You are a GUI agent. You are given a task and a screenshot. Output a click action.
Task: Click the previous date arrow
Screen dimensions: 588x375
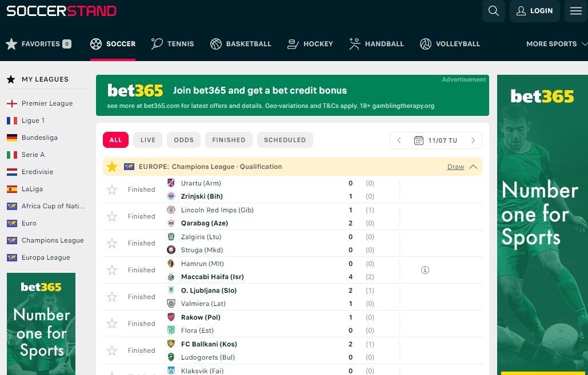[x=399, y=140]
